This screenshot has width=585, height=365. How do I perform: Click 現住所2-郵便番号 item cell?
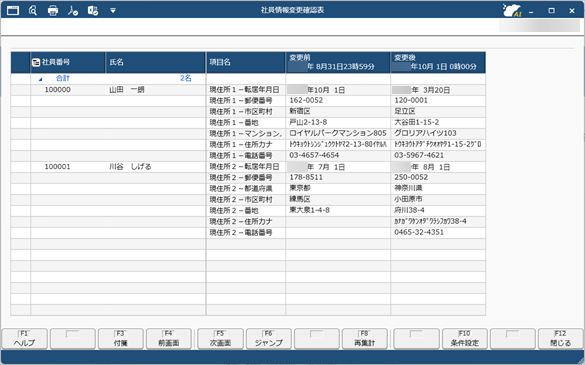pyautogui.click(x=245, y=177)
